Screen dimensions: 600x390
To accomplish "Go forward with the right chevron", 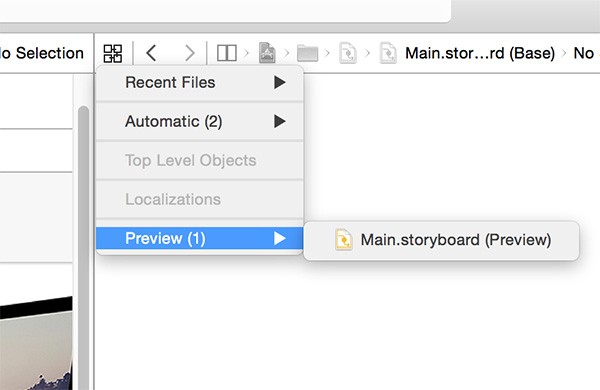I will (x=189, y=53).
